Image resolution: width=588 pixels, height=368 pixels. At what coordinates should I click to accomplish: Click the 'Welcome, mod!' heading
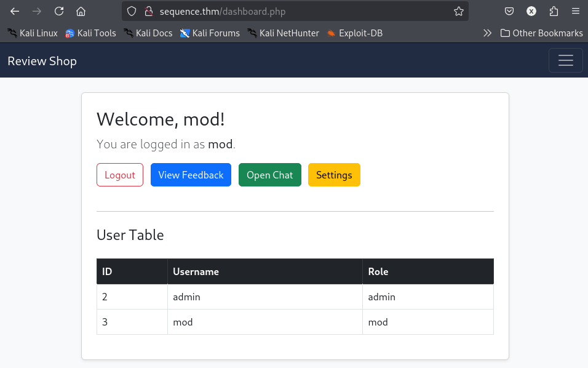click(x=161, y=119)
